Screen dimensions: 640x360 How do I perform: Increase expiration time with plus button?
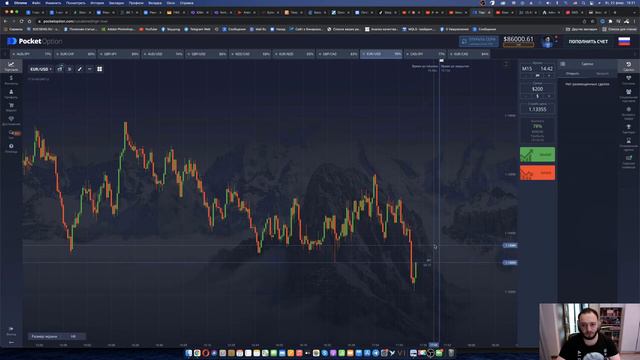click(x=549, y=76)
